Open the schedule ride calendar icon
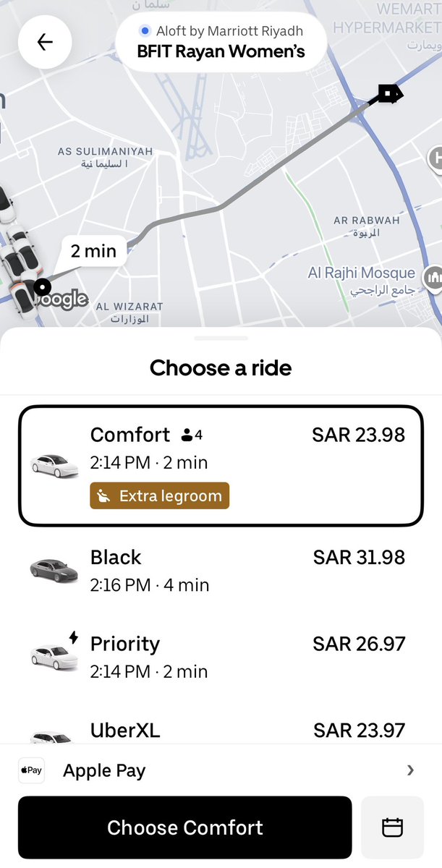The image size is (442, 868). (392, 827)
